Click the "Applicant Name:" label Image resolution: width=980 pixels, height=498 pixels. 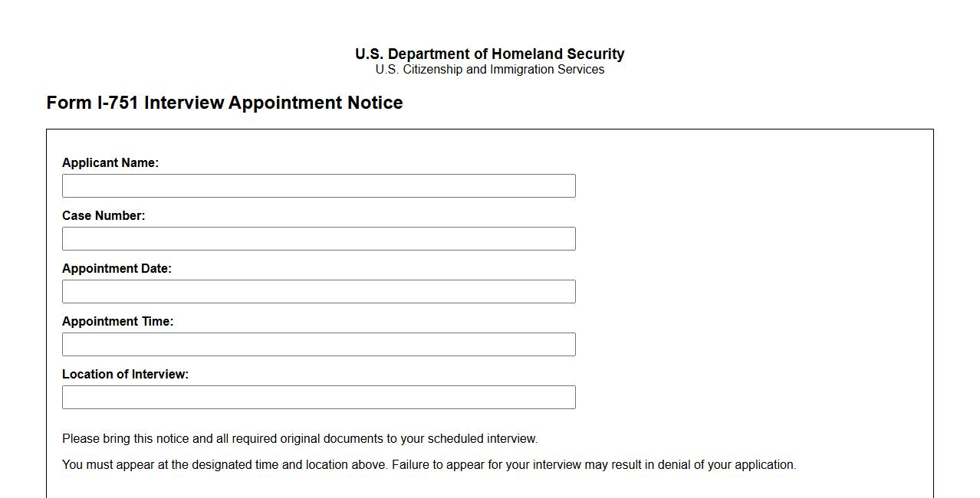coord(110,163)
